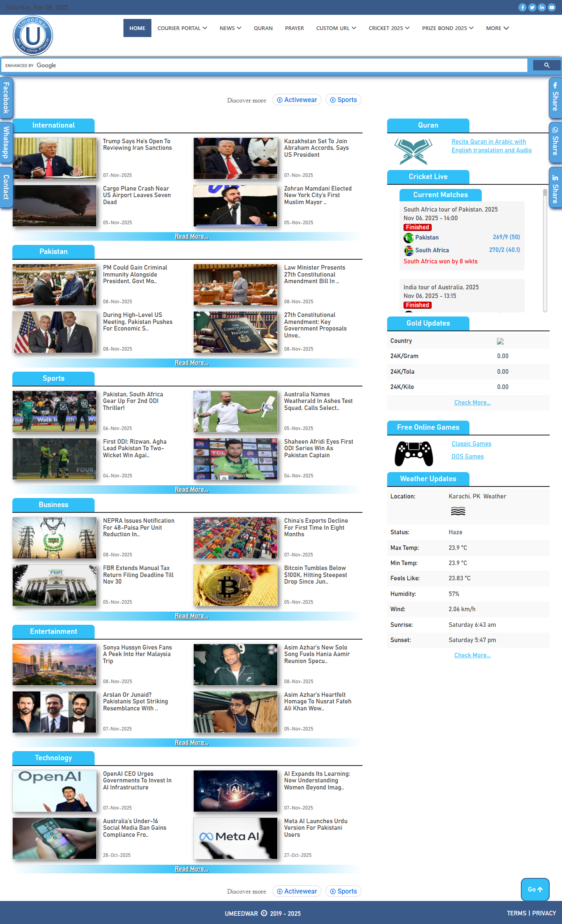Open the Whatsapp side tab on left

pyautogui.click(x=6, y=142)
